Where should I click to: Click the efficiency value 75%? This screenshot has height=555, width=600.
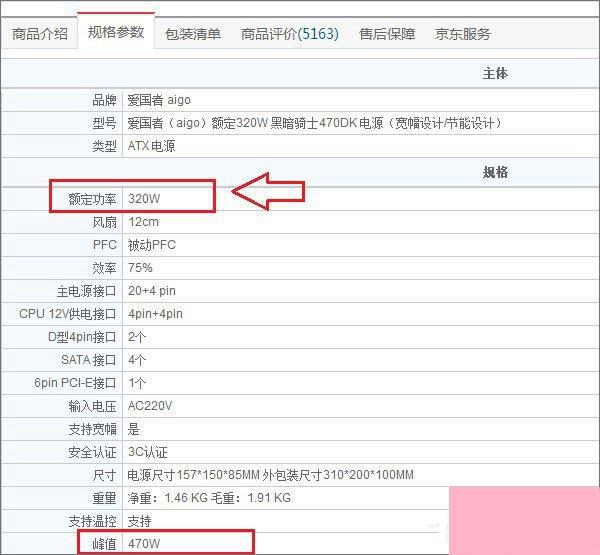pyautogui.click(x=140, y=268)
